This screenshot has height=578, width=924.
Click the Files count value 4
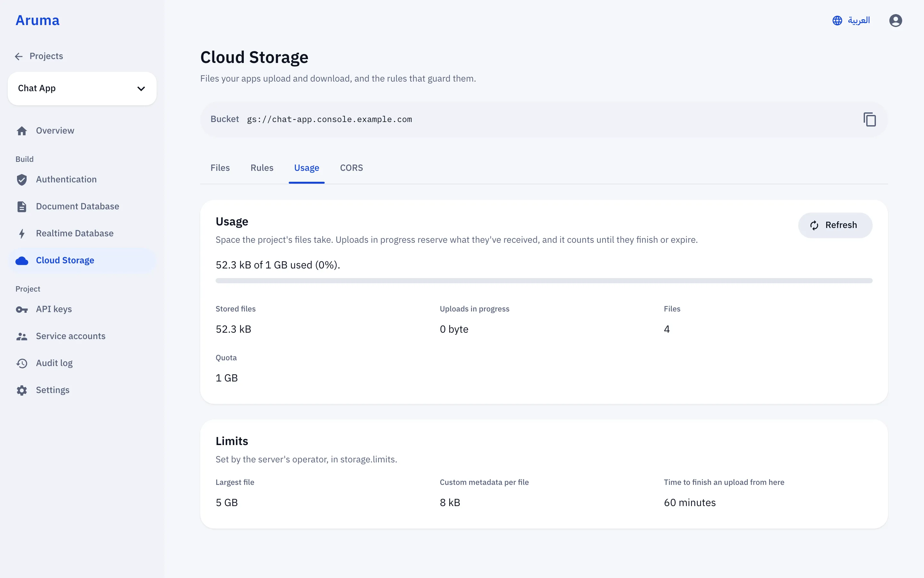(x=667, y=329)
